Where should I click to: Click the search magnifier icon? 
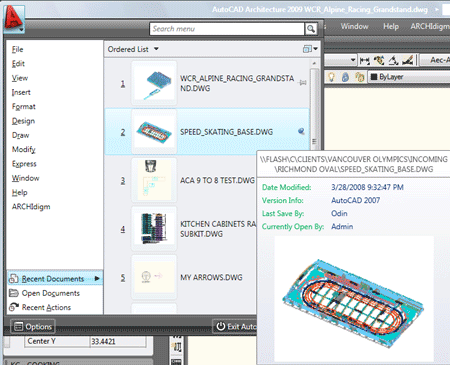311,29
